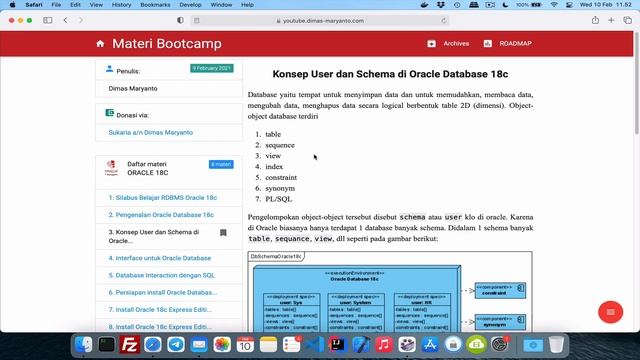Open the Apple menu
The image size is (640, 360).
tap(12, 5)
